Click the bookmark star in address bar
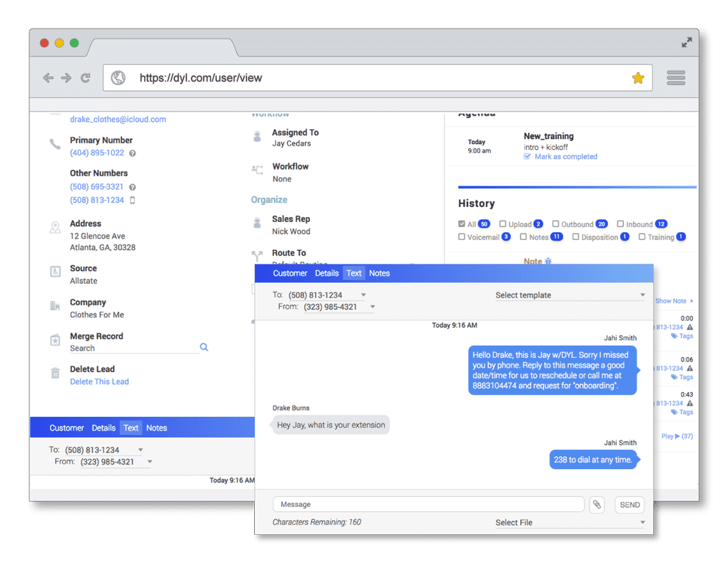This screenshot has height=562, width=728. coord(638,78)
